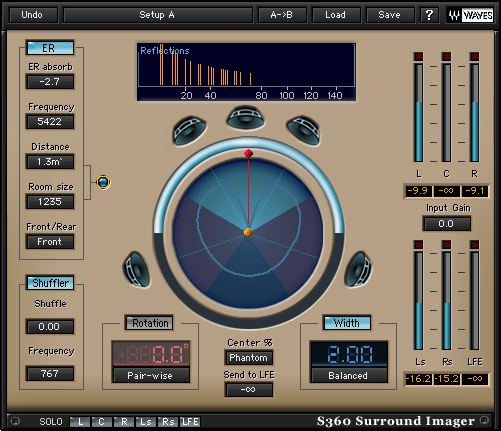Click the bottom-left corner round icon

(x=15, y=421)
